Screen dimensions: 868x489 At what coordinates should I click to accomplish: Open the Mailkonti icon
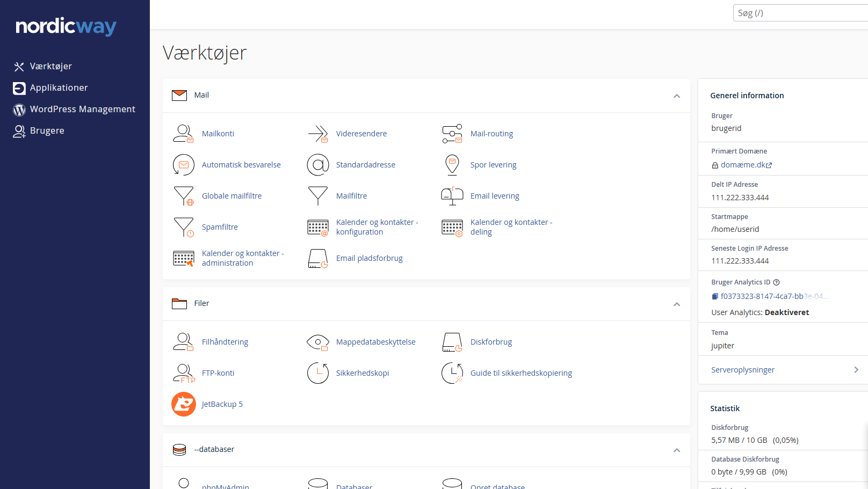(x=183, y=134)
